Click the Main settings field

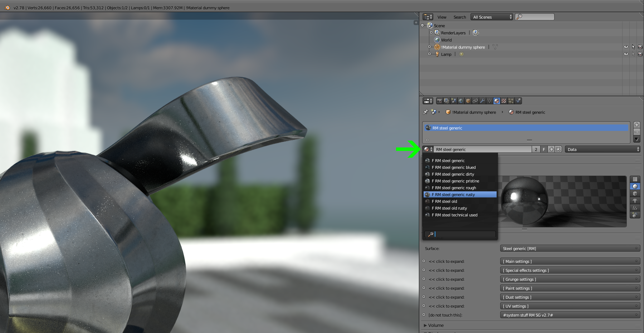coord(570,261)
